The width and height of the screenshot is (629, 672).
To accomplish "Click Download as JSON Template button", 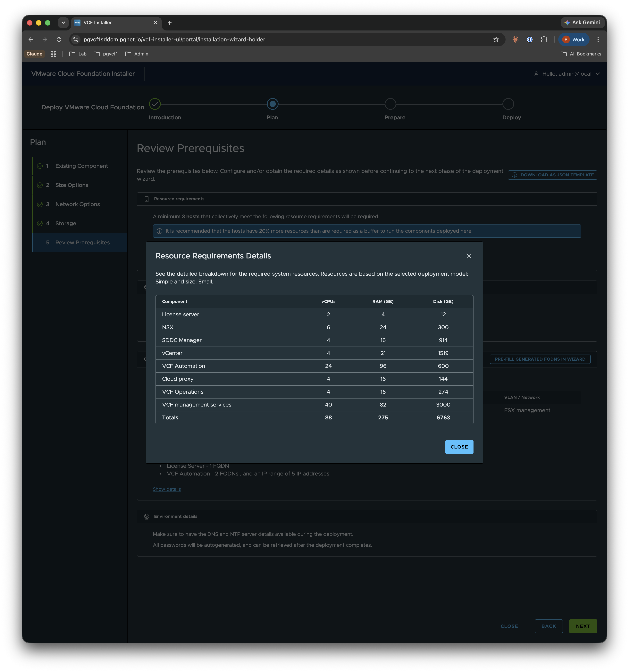I will [x=552, y=175].
